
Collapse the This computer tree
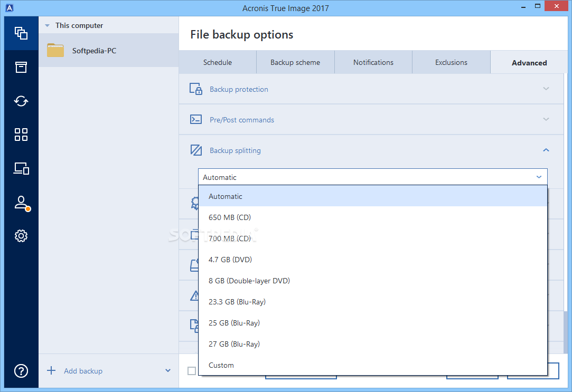tap(47, 25)
